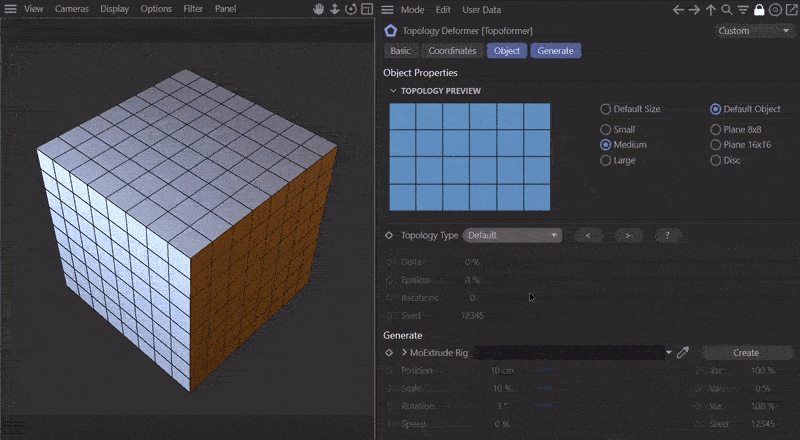Collapse the Topology Preview section
Screen dimensions: 800x440
pyautogui.click(x=392, y=91)
